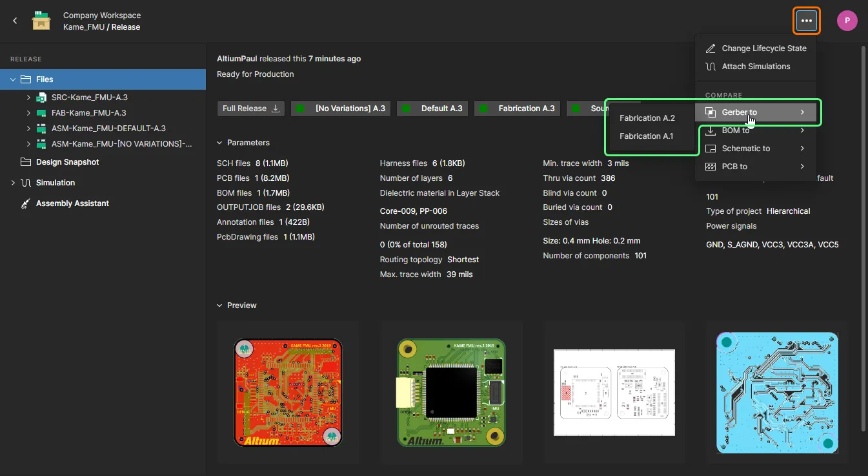This screenshot has width=868, height=476.
Task: Click the Kame_FMU breadcrumb link
Action: tap(83, 27)
